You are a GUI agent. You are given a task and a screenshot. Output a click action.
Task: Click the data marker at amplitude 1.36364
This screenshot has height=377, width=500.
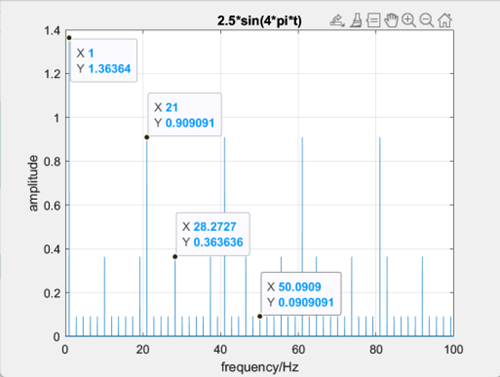[x=69, y=38]
